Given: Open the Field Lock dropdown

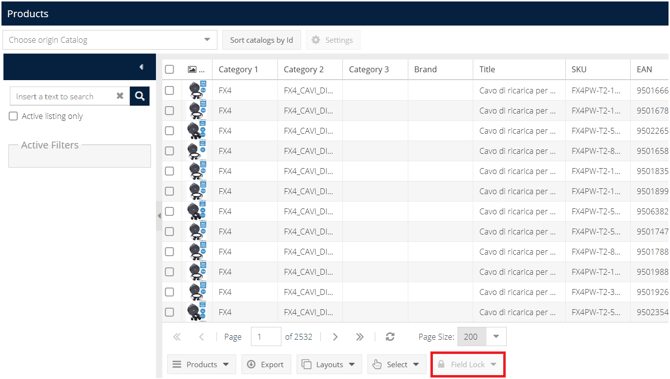Looking at the screenshot, I should click(x=468, y=364).
